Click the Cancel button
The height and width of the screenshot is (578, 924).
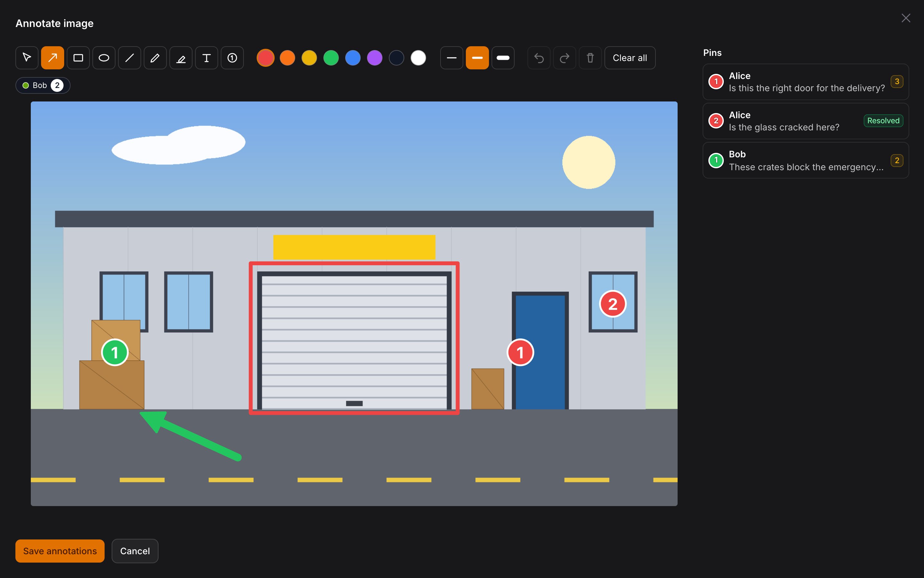135,551
